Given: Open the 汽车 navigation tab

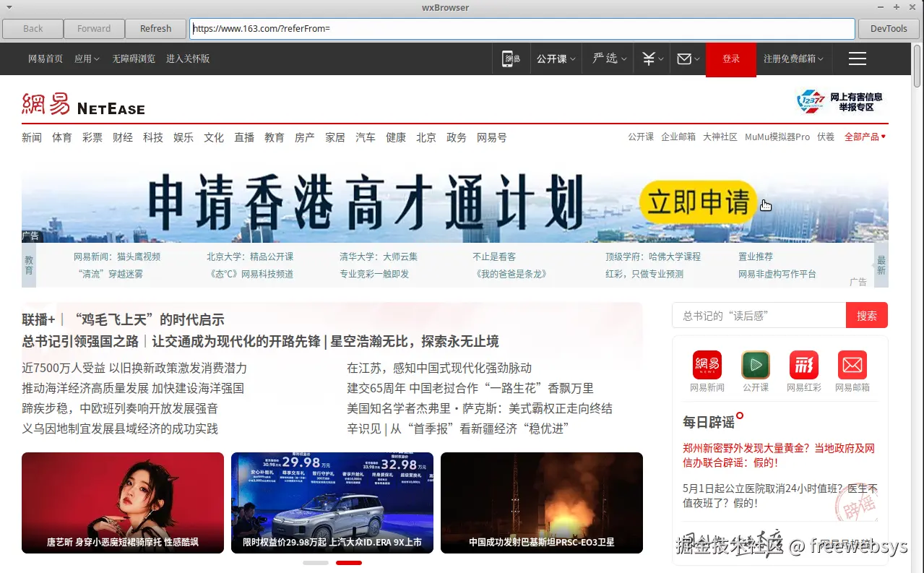Looking at the screenshot, I should point(366,137).
